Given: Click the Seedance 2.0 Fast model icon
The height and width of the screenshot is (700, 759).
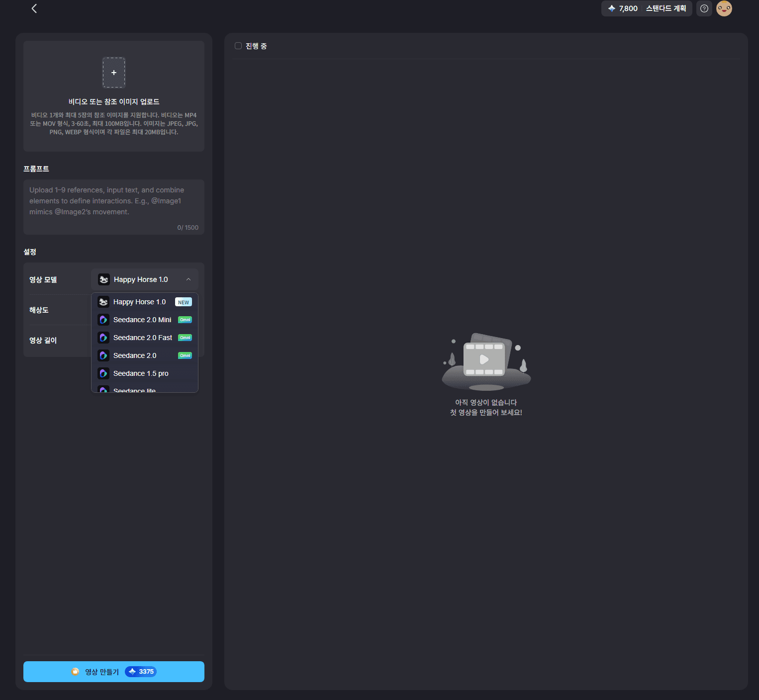Looking at the screenshot, I should pyautogui.click(x=103, y=338).
